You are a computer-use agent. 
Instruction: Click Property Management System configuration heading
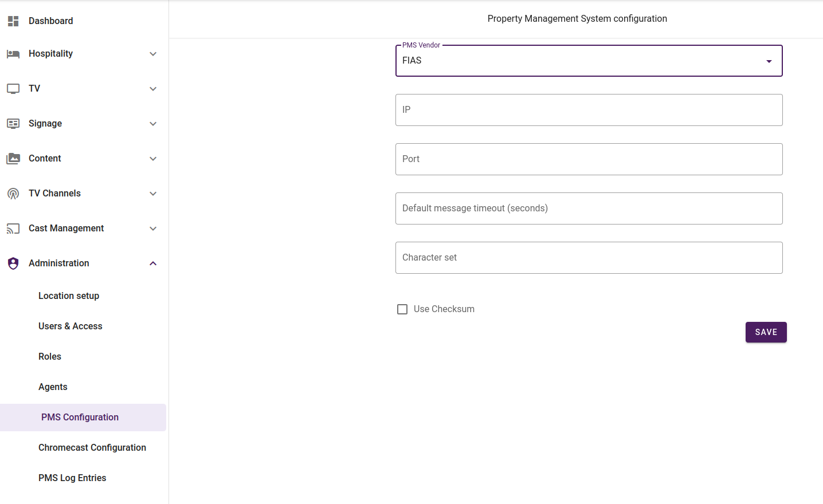click(577, 19)
